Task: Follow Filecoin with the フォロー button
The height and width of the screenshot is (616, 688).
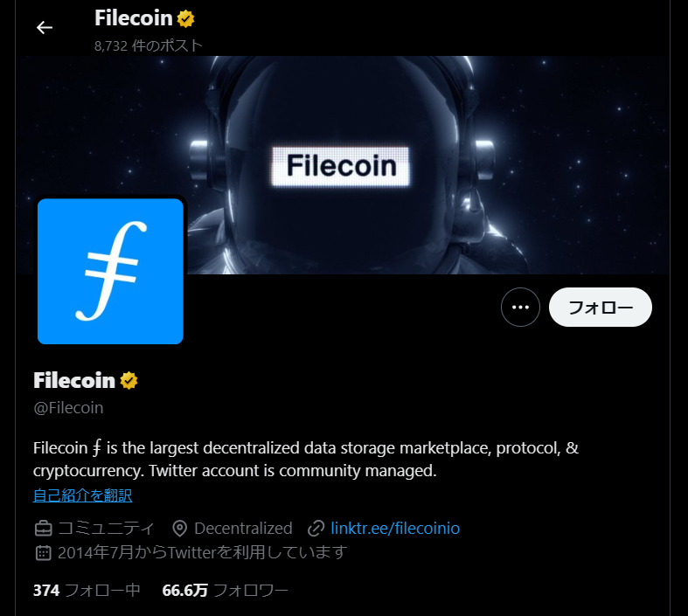Action: pos(601,307)
